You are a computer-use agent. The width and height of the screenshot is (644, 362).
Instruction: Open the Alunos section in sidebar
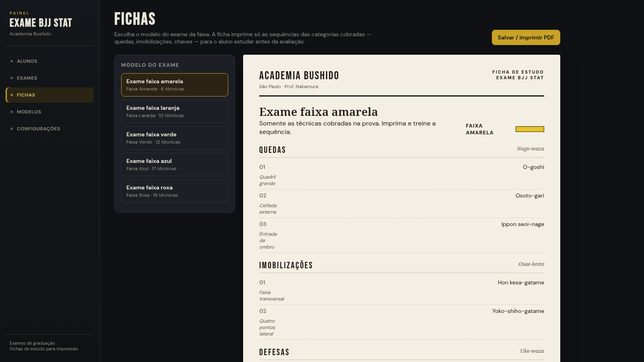(50, 61)
